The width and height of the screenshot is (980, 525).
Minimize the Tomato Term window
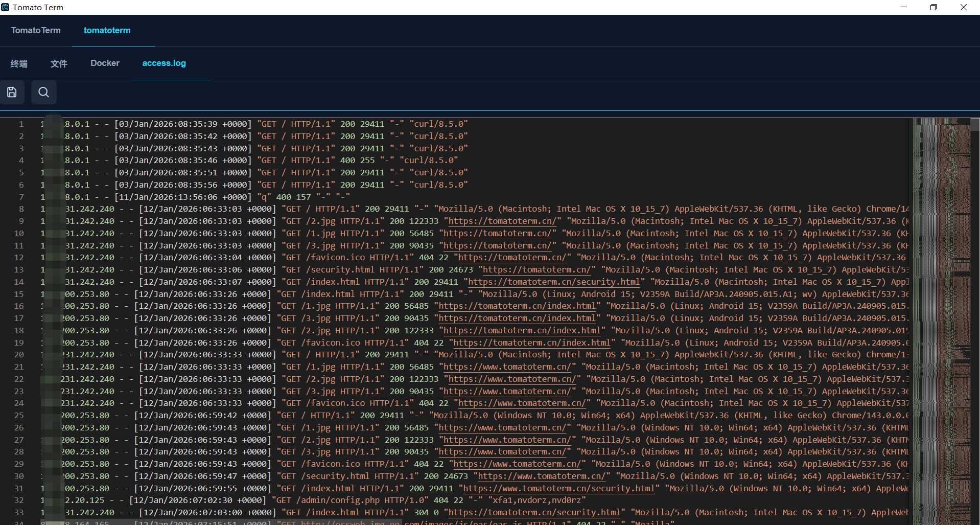point(904,7)
